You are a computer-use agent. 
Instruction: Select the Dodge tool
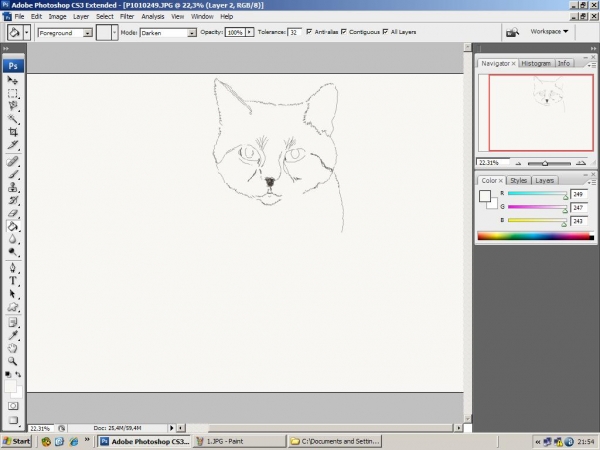[13, 252]
